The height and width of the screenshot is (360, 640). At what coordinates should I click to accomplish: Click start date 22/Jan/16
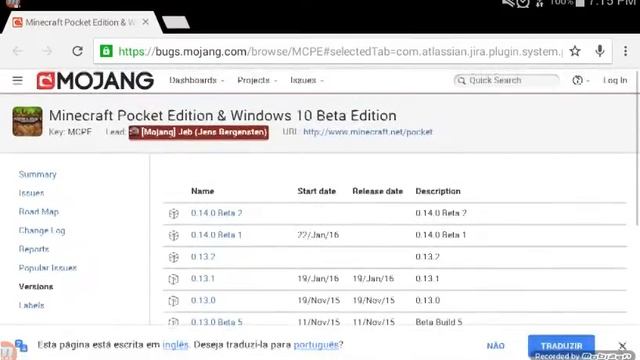pos(318,235)
